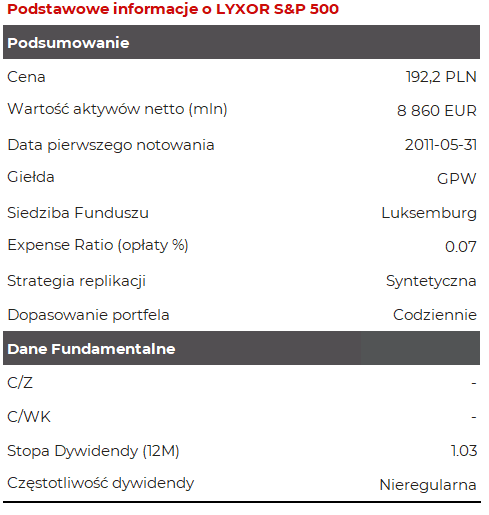Click the Giełda row label
Image resolution: width=489 pixels, height=515 pixels.
pyautogui.click(x=31, y=177)
